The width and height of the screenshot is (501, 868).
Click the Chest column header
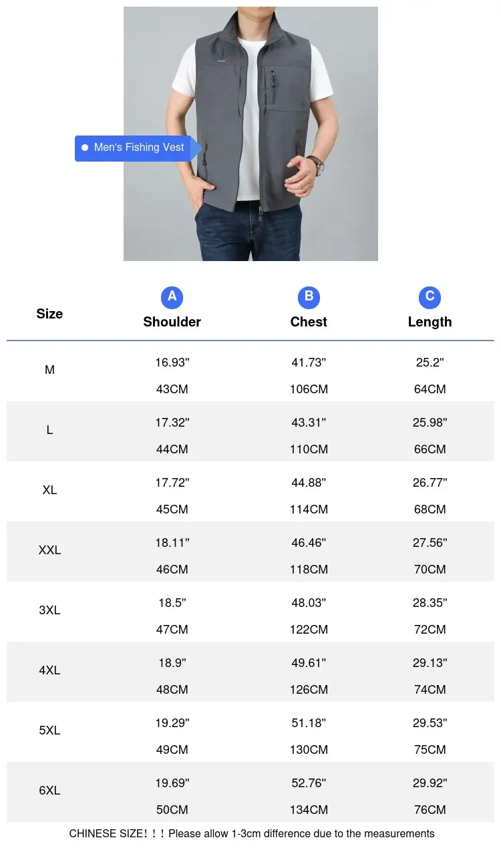(x=309, y=322)
